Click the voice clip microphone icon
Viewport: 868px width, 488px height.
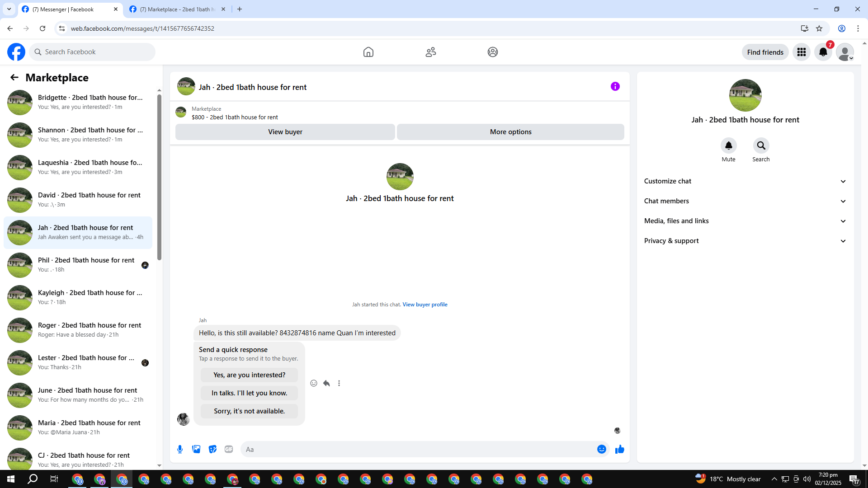(x=180, y=449)
